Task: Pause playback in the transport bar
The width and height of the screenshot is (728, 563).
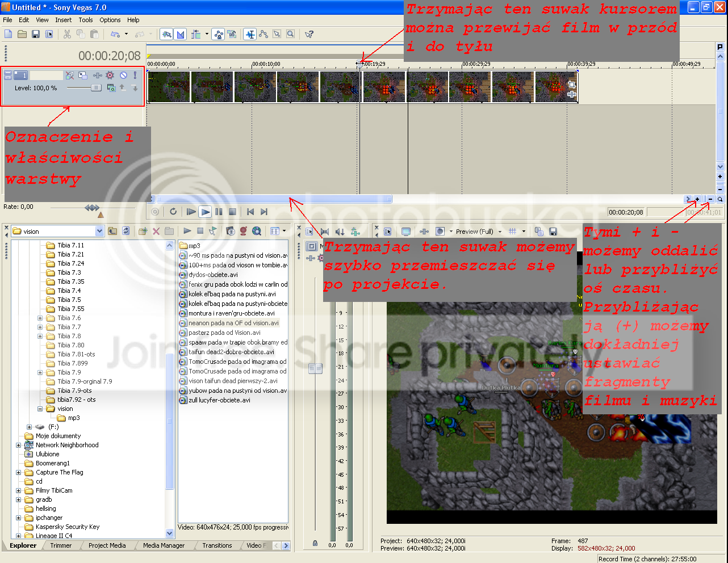Action: (219, 212)
